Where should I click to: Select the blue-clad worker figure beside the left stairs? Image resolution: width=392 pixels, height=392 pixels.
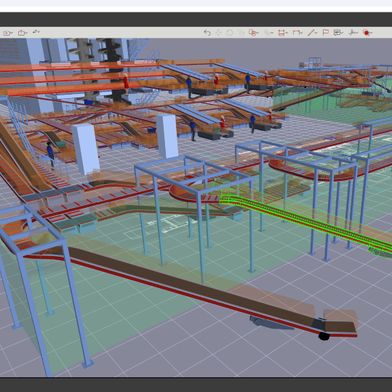(51, 155)
